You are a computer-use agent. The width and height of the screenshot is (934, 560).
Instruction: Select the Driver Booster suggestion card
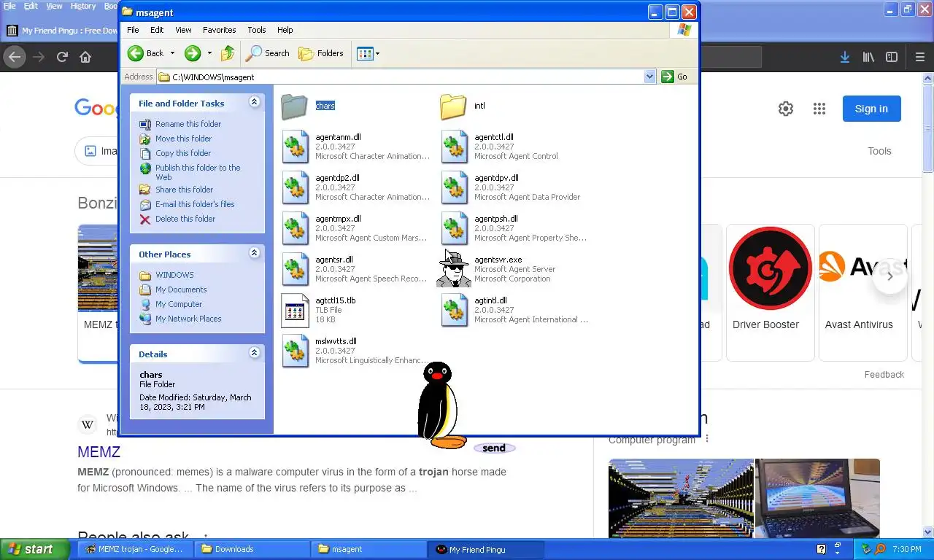[770, 292]
